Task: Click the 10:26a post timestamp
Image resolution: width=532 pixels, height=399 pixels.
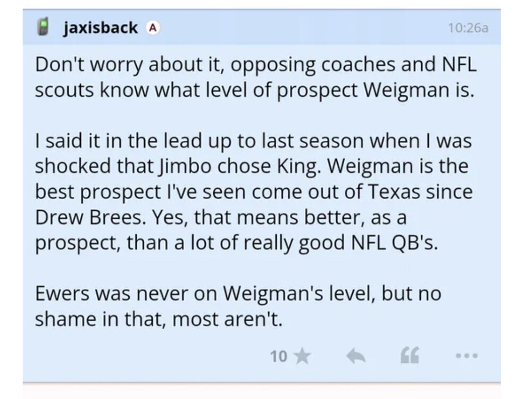Action: [x=468, y=28]
